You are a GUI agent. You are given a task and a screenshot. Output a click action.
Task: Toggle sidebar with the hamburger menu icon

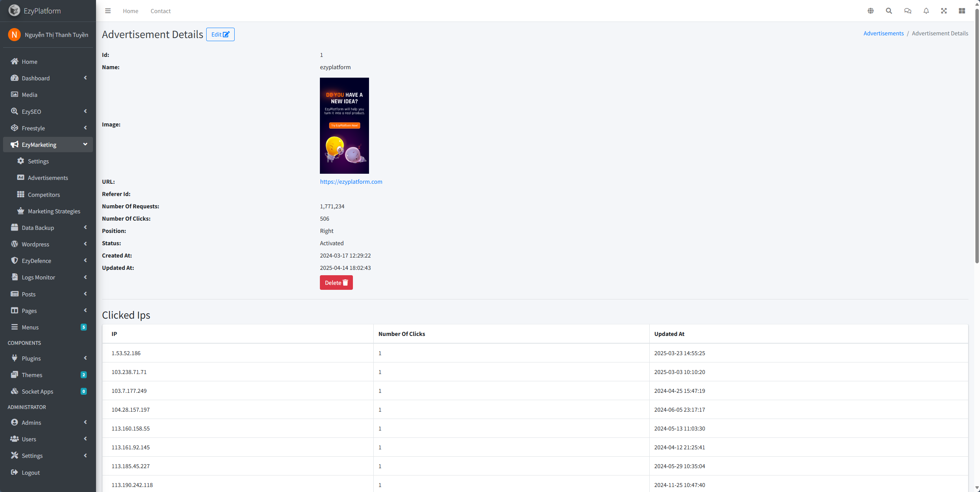(x=108, y=11)
